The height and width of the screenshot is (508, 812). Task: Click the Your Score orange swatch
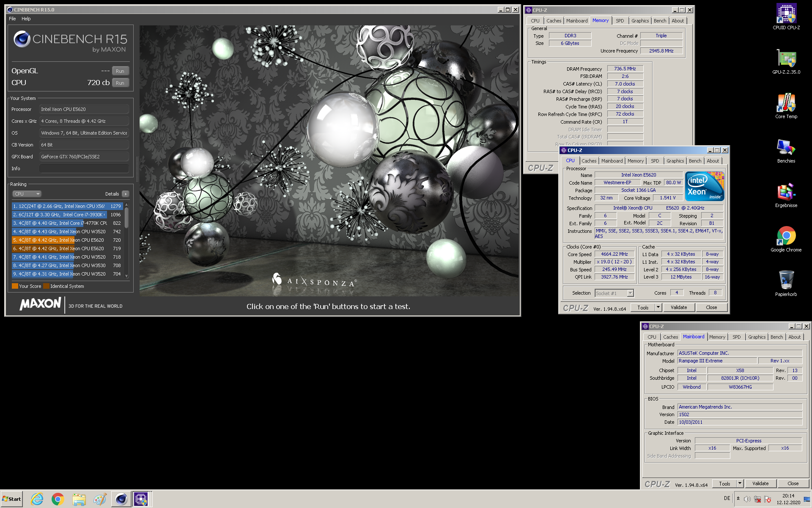[15, 286]
